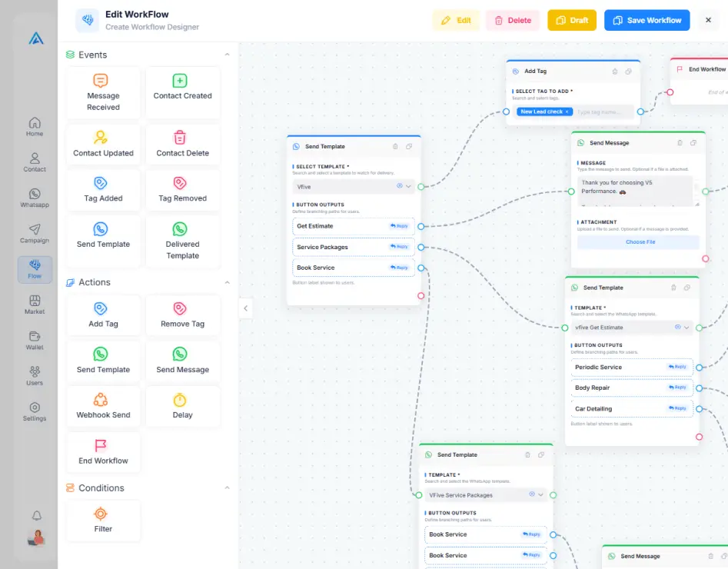Collapse the Actions section
Image resolution: width=728 pixels, height=569 pixels.
[227, 282]
